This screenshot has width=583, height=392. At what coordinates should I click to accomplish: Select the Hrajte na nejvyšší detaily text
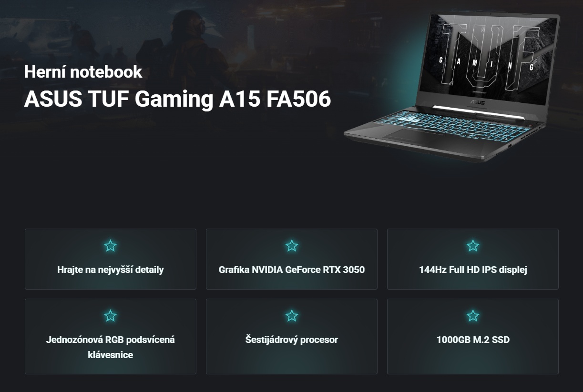[110, 270]
